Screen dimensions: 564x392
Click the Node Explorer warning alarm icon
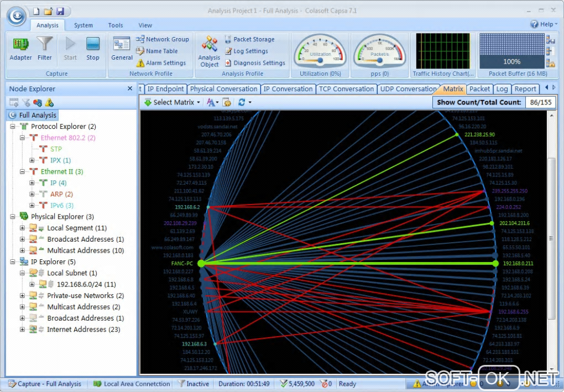coord(49,102)
